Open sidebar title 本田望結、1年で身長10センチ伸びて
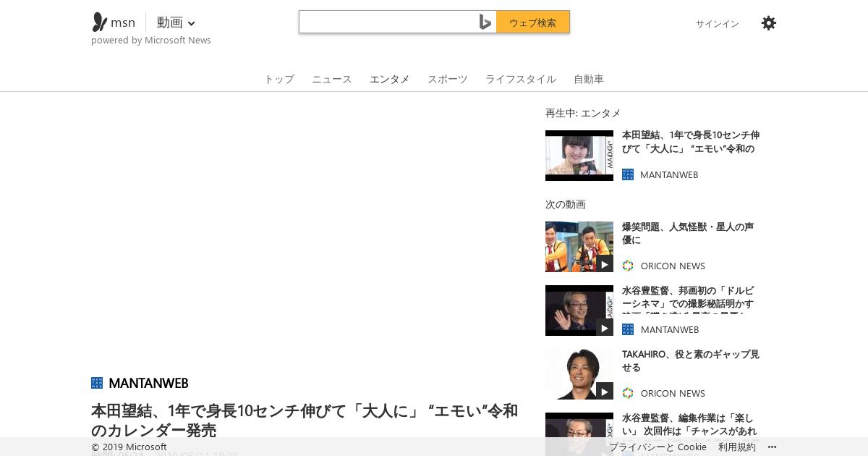The image size is (868, 456). pyautogui.click(x=691, y=142)
